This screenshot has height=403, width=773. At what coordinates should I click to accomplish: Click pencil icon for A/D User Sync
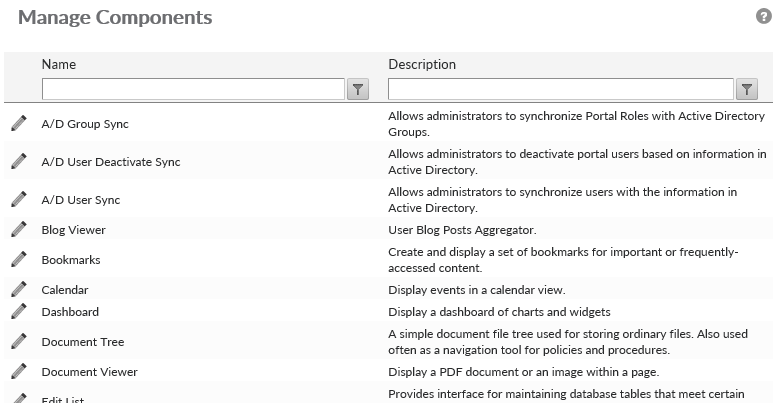coord(19,199)
